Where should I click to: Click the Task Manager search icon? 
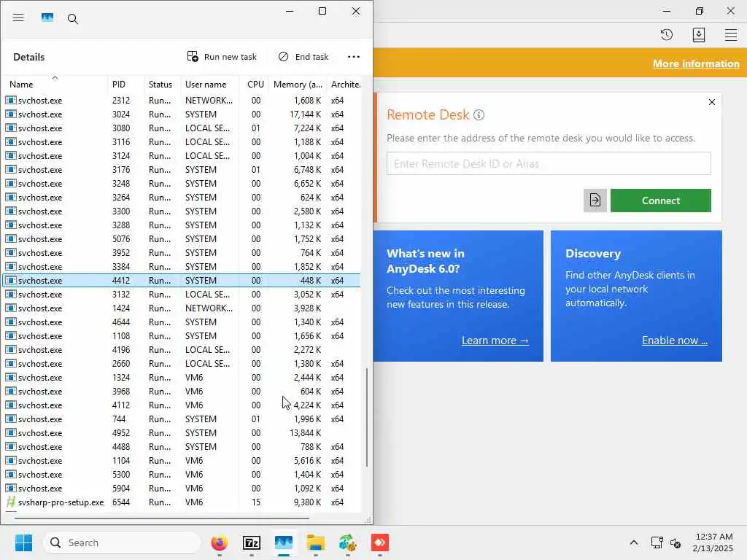(x=72, y=18)
